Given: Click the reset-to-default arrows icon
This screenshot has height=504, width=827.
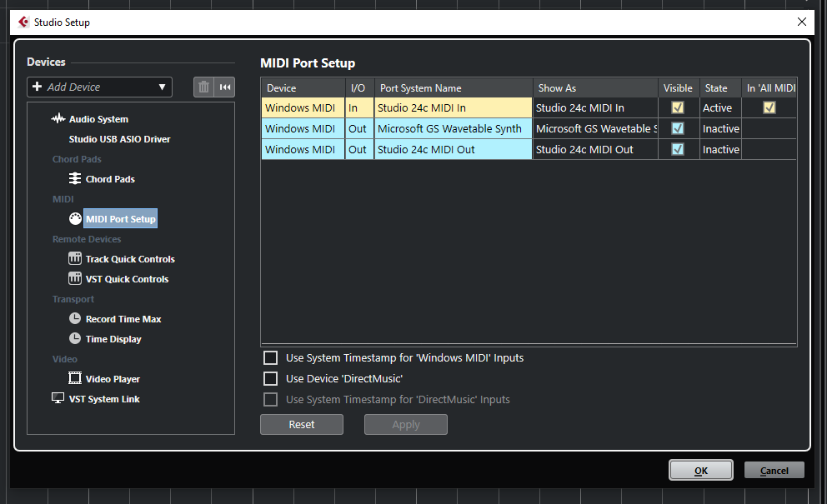Looking at the screenshot, I should [x=225, y=87].
